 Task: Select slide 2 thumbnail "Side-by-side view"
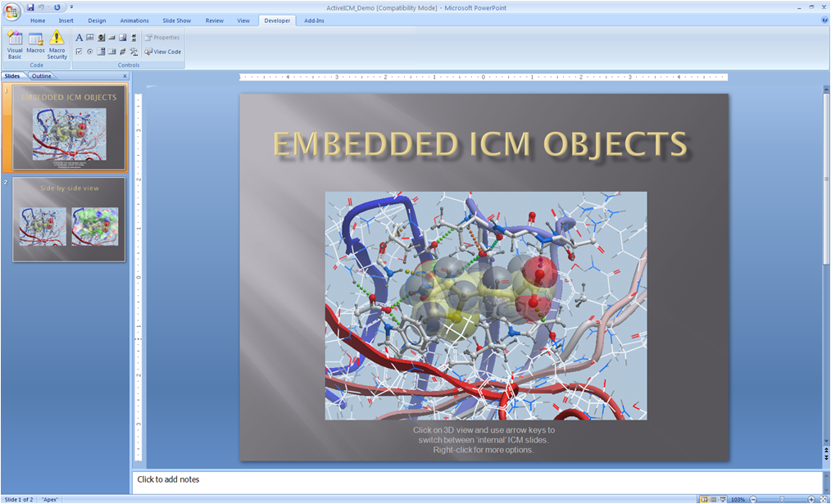tap(70, 219)
